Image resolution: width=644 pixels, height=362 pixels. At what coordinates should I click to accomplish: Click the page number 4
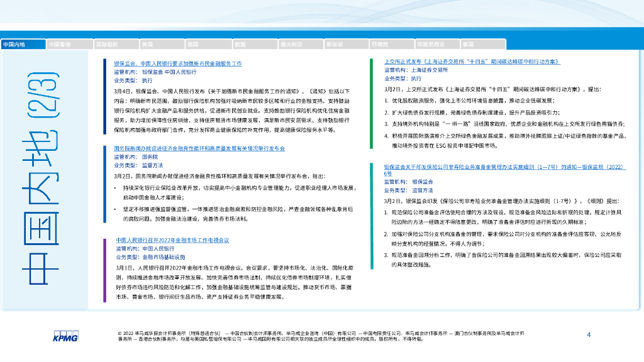[589, 335]
